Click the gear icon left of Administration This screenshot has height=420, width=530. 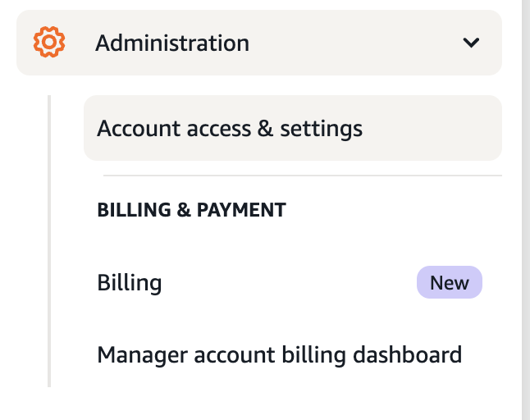pyautogui.click(x=49, y=42)
